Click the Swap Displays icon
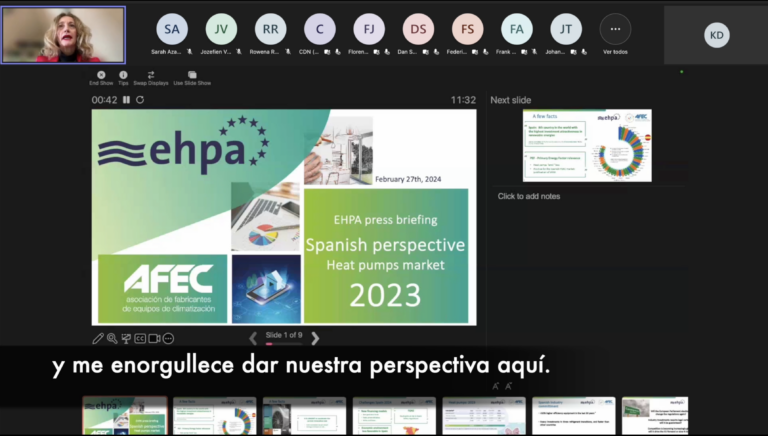Screen dimensions: 768x436 tap(151, 75)
